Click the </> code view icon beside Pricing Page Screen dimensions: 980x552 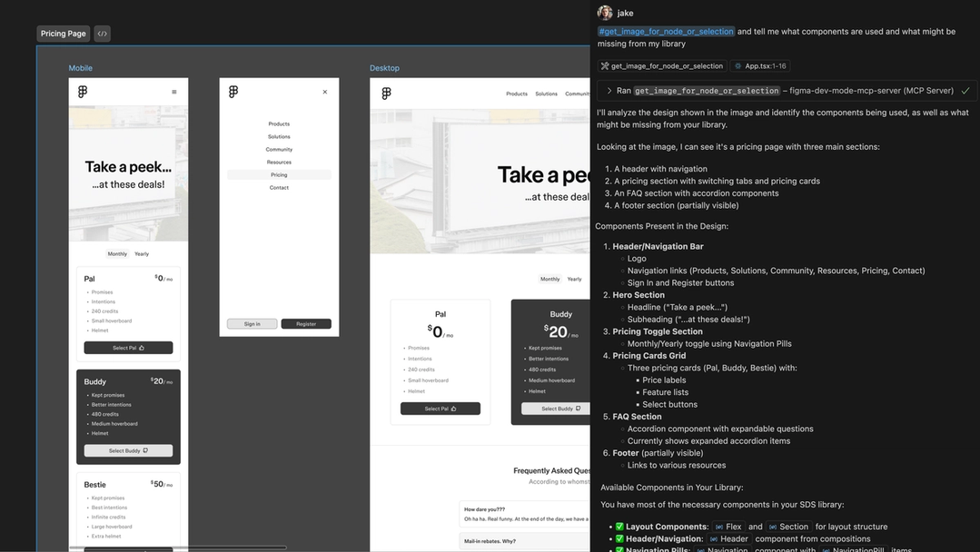click(101, 33)
